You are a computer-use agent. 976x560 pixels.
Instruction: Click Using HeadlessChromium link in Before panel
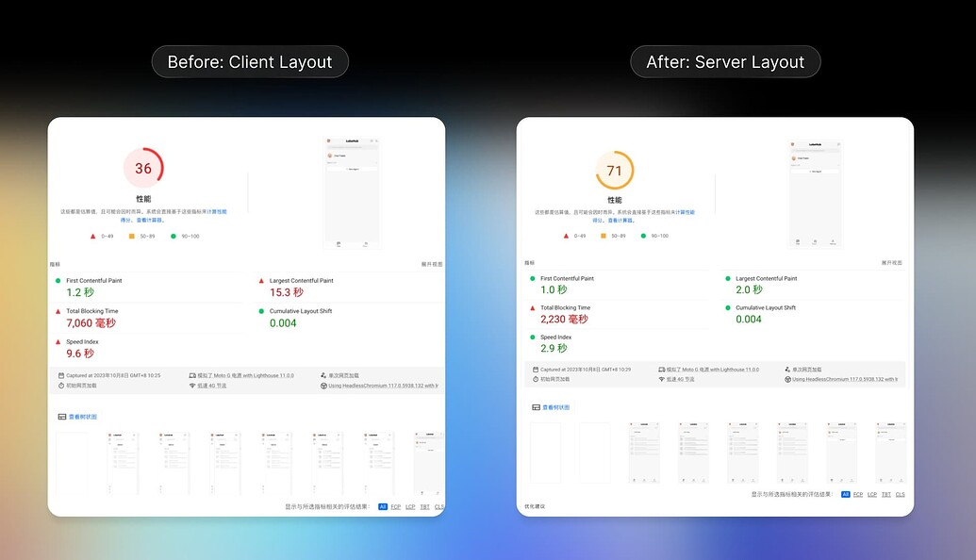click(384, 386)
